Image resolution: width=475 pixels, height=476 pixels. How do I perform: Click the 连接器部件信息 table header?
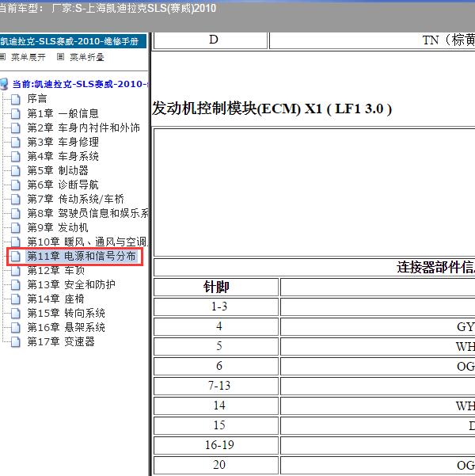tap(314, 267)
